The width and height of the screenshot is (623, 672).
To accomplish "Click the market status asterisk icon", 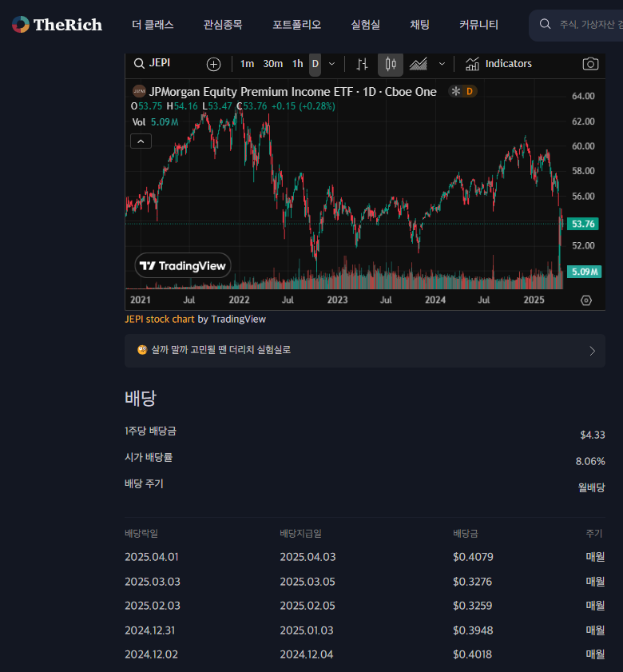I will tap(456, 91).
